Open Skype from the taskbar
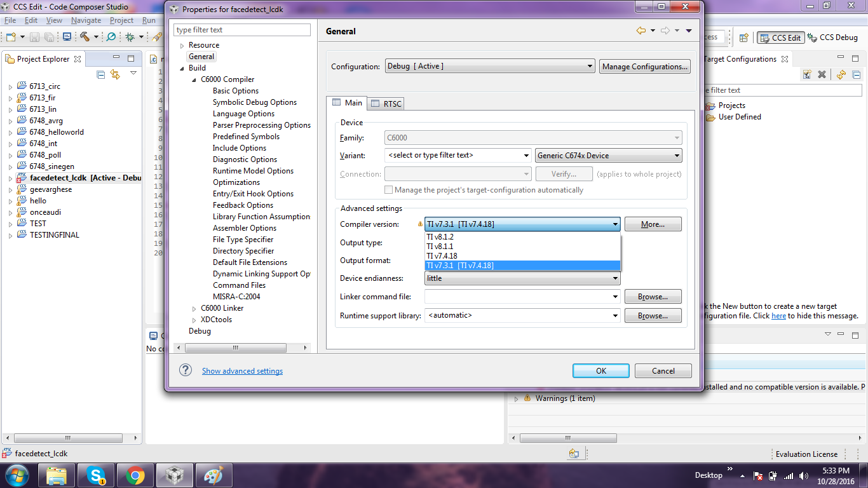This screenshot has width=868, height=488. 97,475
